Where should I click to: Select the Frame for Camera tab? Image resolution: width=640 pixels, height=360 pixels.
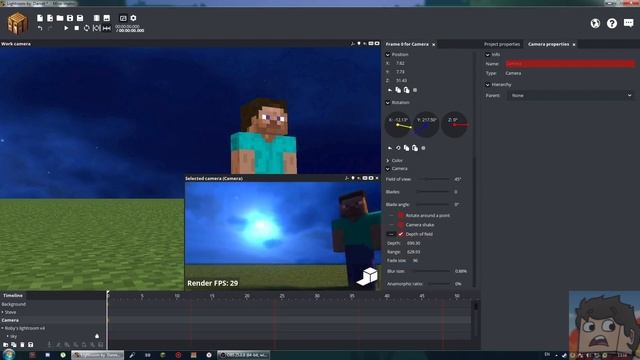coord(407,44)
